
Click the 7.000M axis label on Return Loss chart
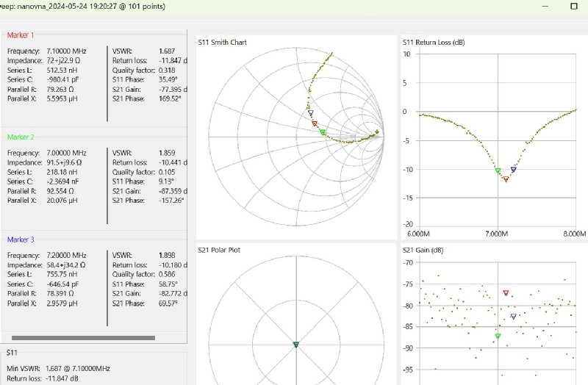[x=497, y=234]
